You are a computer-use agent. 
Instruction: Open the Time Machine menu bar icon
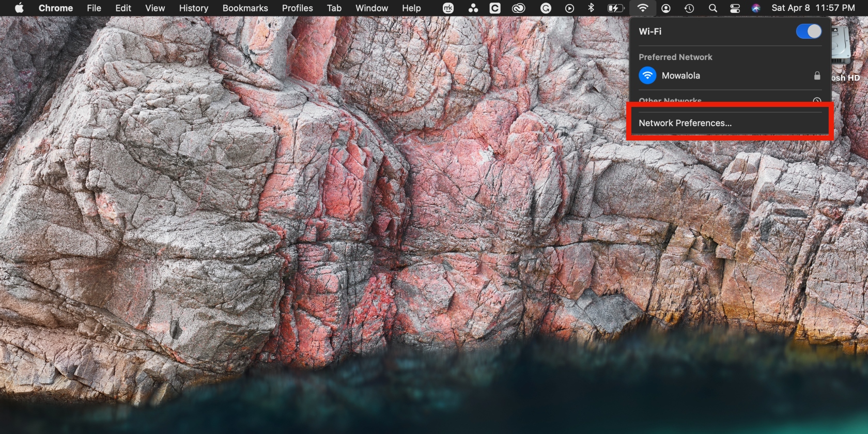689,8
